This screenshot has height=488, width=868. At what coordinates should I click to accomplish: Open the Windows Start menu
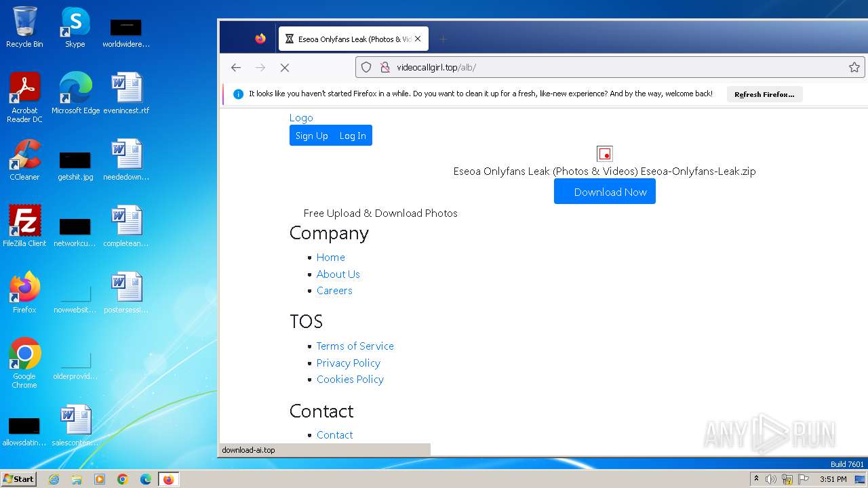[19, 479]
